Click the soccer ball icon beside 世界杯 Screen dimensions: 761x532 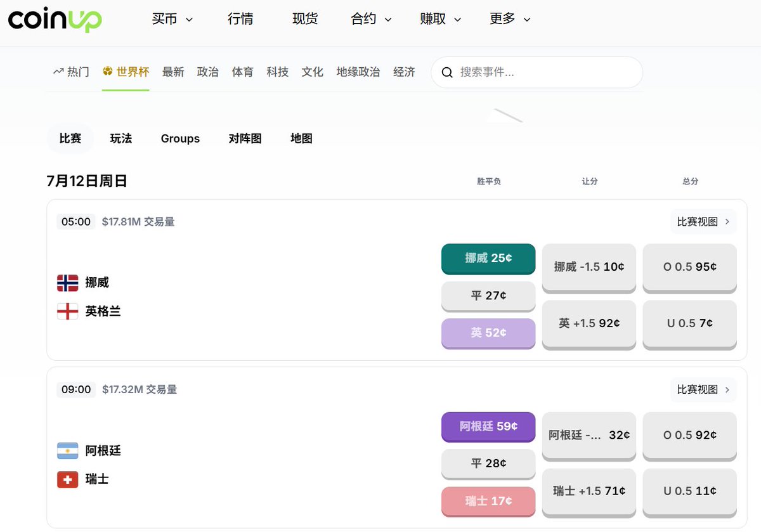pyautogui.click(x=108, y=72)
